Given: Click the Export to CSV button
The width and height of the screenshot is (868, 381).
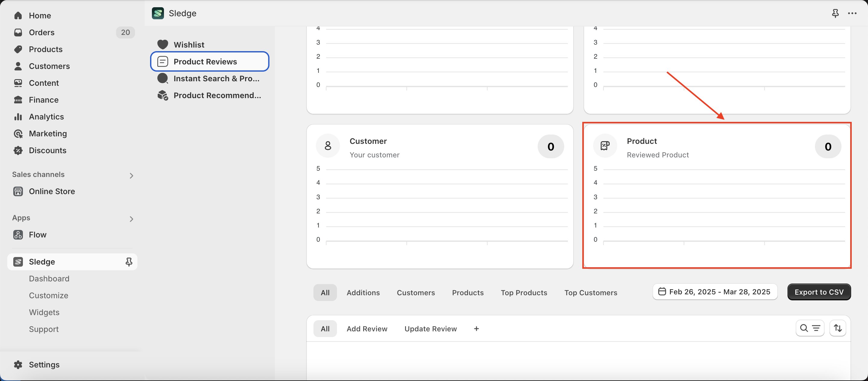Looking at the screenshot, I should point(819,292).
